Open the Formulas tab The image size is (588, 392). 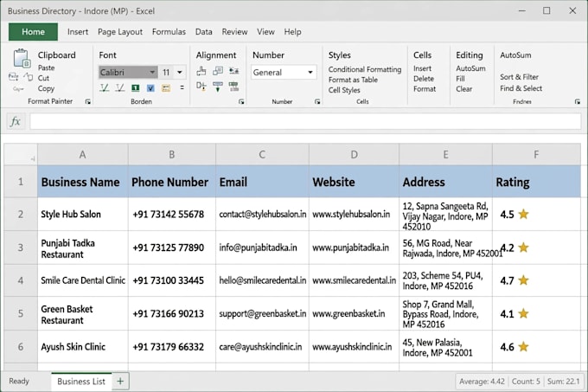point(169,32)
